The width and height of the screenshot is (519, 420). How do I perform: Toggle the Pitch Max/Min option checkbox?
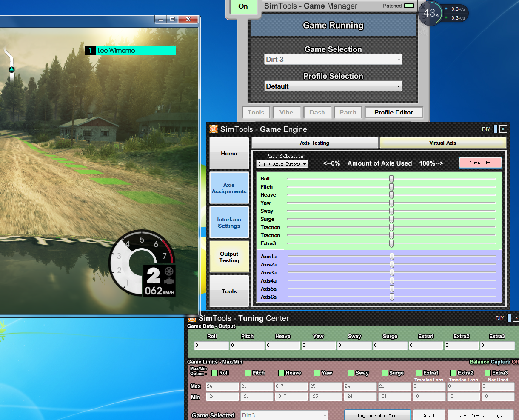coord(248,373)
